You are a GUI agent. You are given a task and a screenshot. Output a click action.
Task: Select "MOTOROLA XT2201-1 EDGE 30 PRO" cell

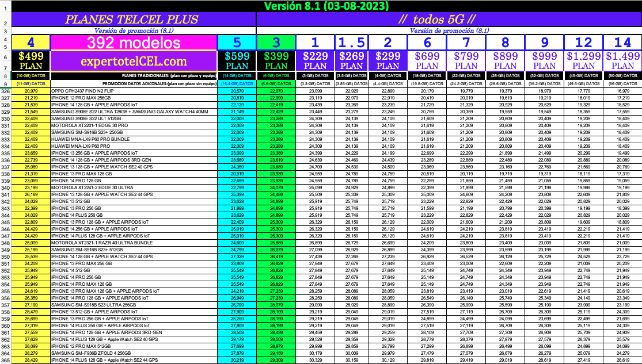[x=134, y=125]
